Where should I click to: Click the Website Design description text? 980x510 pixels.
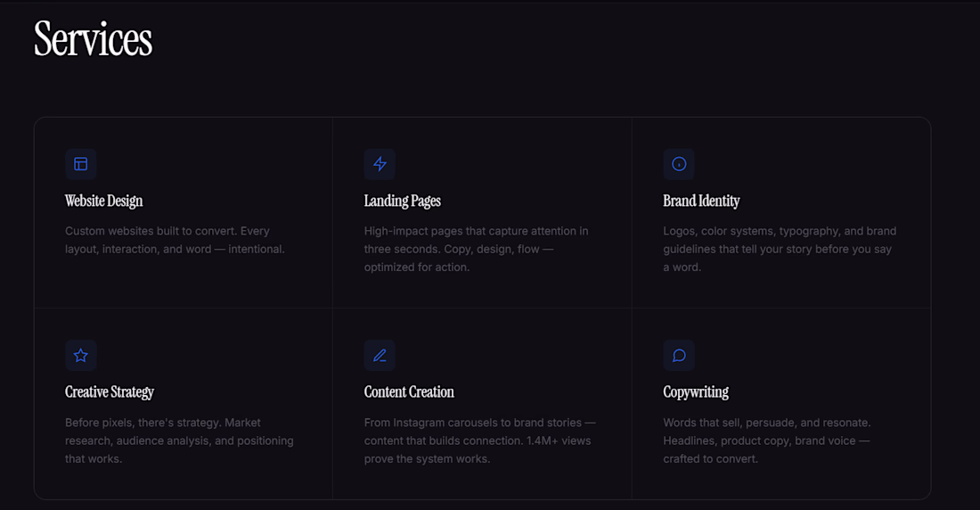point(175,240)
